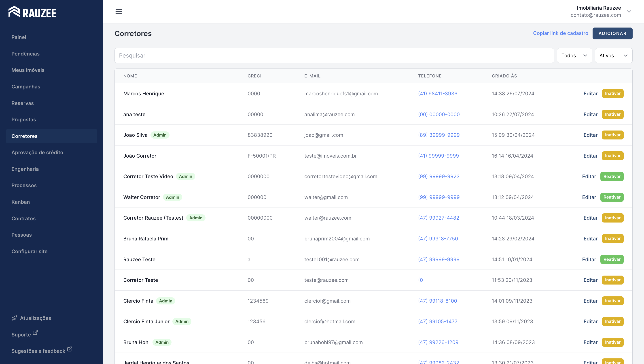Toggle inativar for Bruna Rafaela Prim
644x364 pixels.
tap(613, 238)
